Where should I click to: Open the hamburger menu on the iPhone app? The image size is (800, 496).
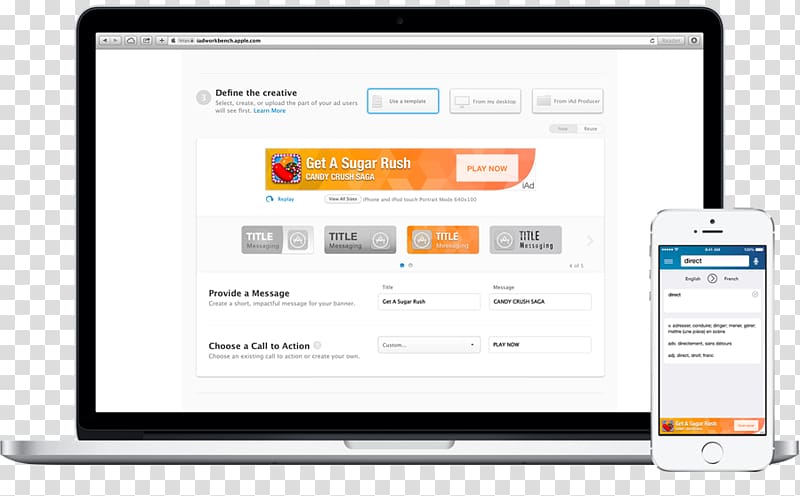[x=668, y=261]
